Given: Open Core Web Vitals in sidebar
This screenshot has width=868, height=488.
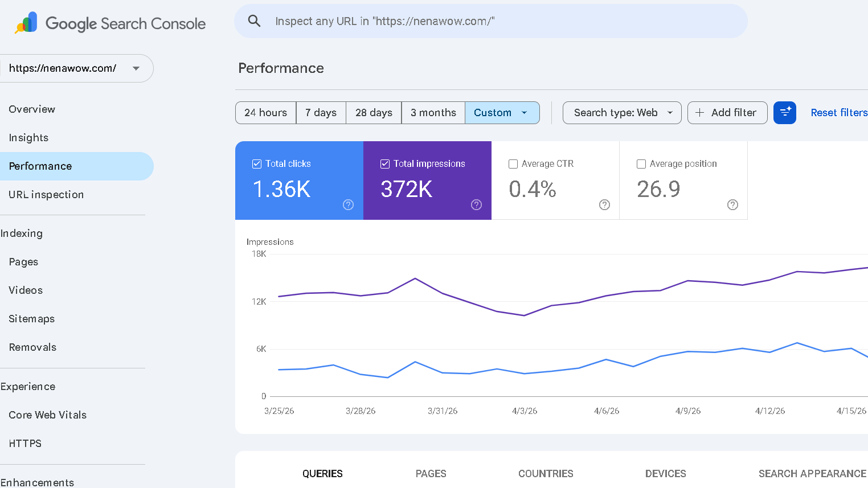Looking at the screenshot, I should pyautogui.click(x=48, y=415).
